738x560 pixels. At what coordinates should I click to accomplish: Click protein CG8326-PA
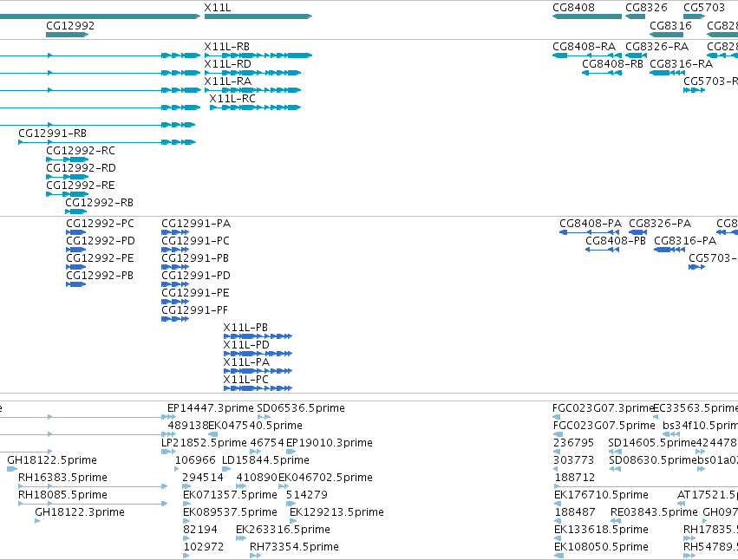pos(637,232)
